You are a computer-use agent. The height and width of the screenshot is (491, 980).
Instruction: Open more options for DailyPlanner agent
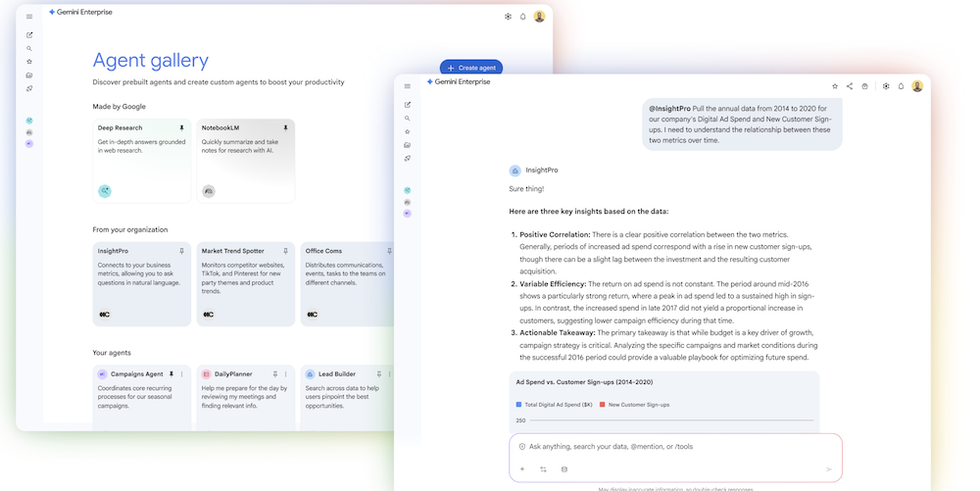click(x=285, y=374)
